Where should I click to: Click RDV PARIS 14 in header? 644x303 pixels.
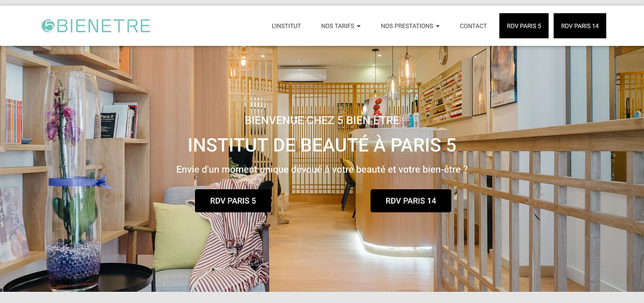(579, 26)
